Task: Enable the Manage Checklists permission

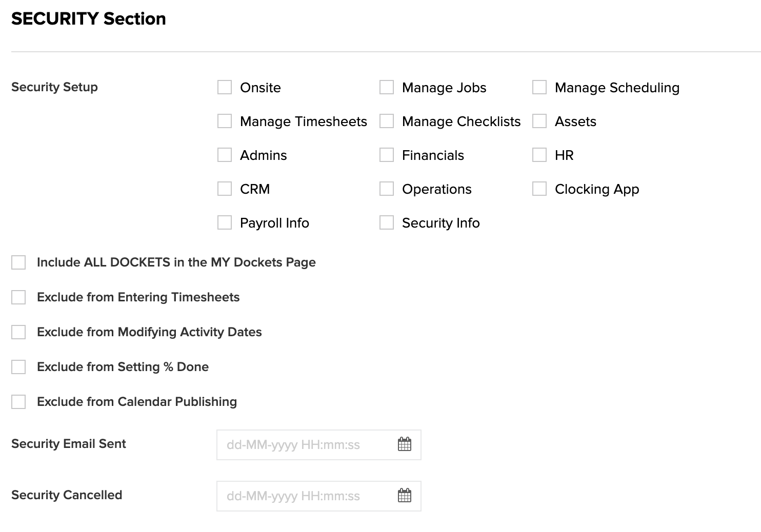Action: [x=387, y=121]
